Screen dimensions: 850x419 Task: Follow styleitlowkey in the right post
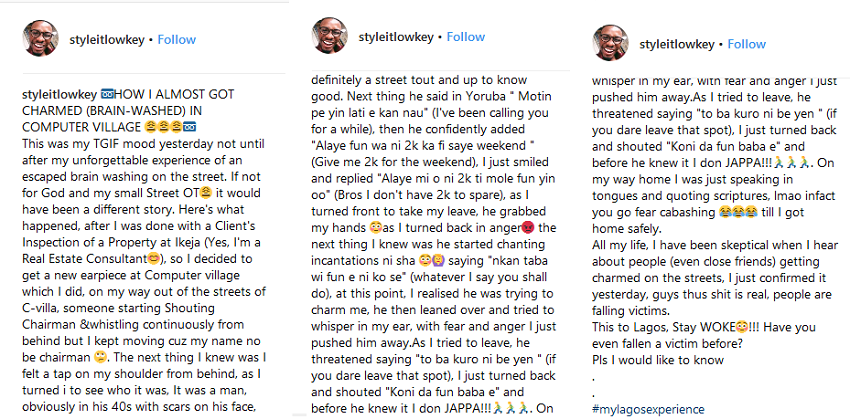[x=746, y=44]
